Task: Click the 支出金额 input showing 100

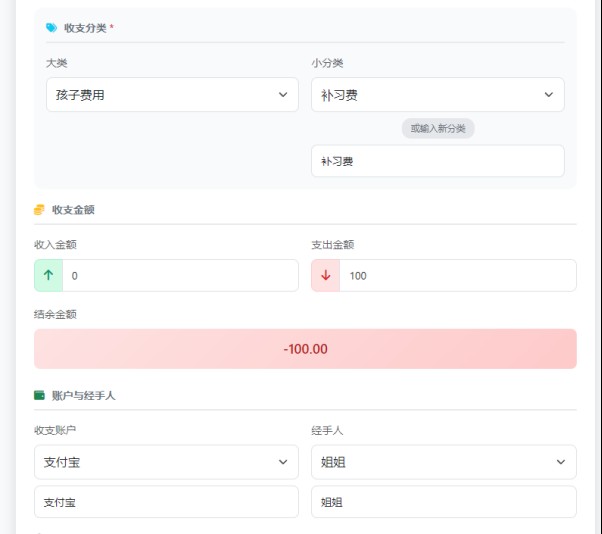Action: (457, 275)
